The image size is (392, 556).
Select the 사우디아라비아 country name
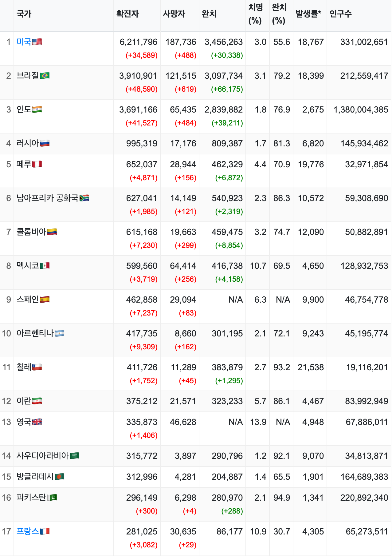tap(43, 455)
